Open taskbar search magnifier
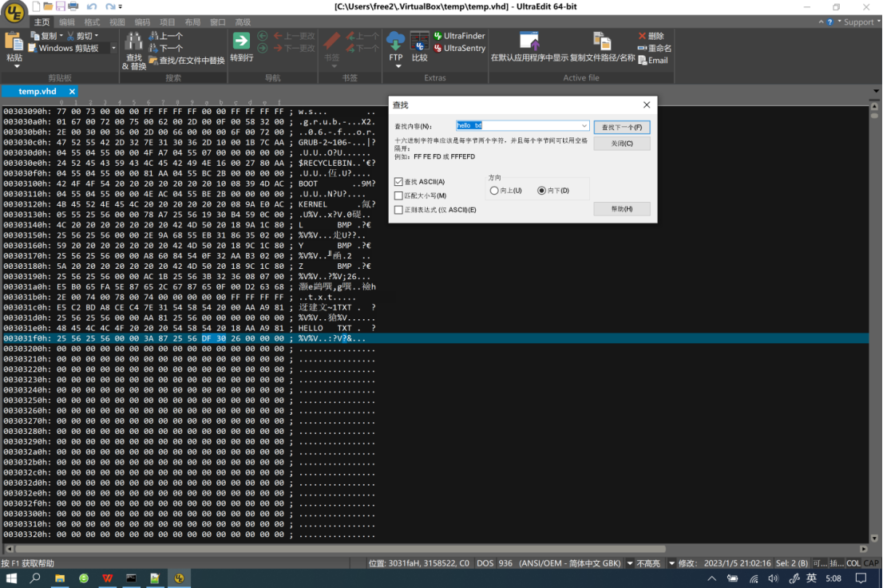The height and width of the screenshot is (588, 883). 35,578
